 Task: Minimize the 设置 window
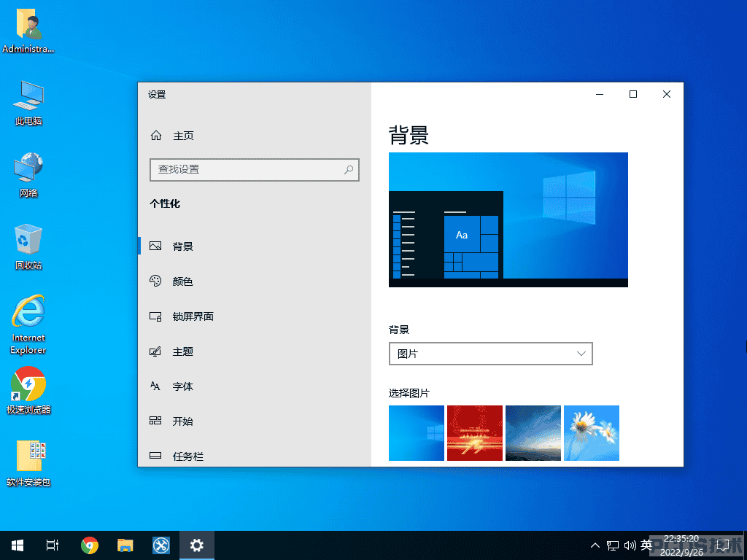[600, 94]
